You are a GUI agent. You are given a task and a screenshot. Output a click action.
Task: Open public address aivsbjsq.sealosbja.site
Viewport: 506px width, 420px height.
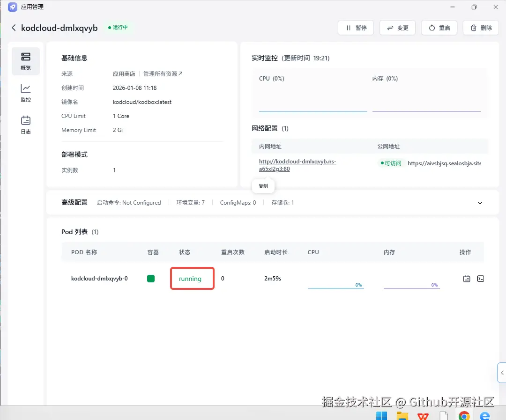[444, 163]
